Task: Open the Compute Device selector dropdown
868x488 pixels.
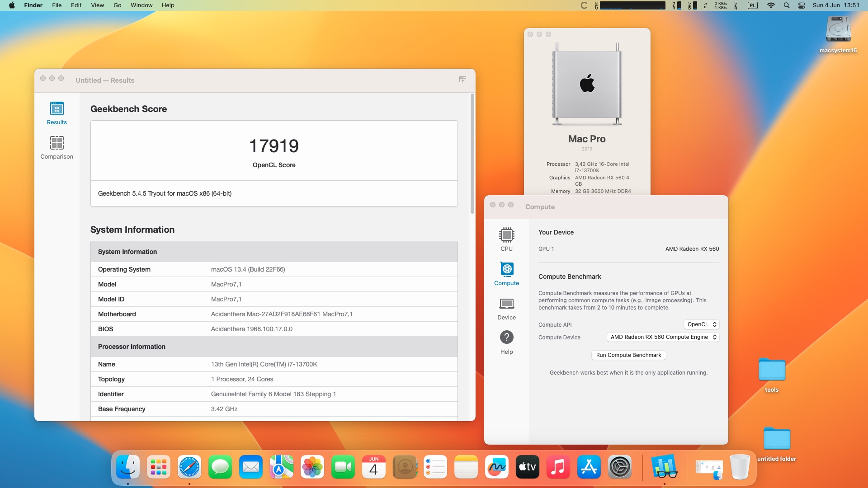Action: coord(663,337)
